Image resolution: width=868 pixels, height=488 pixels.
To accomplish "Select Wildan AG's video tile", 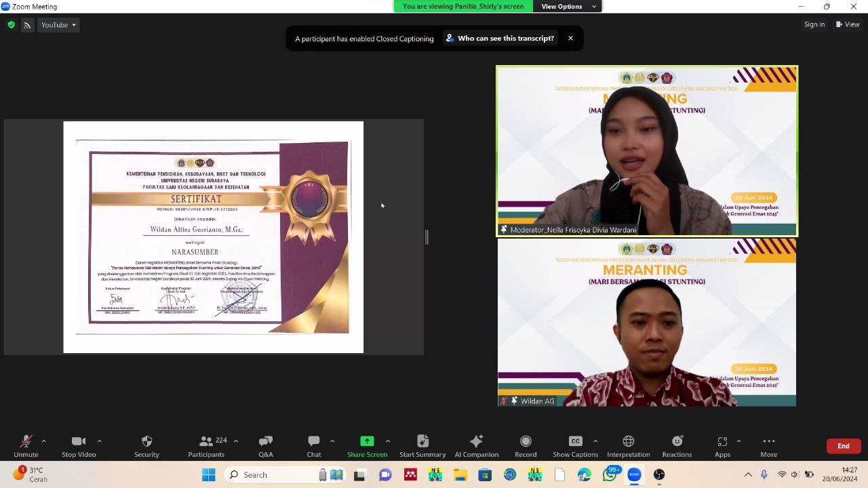I will click(x=646, y=323).
